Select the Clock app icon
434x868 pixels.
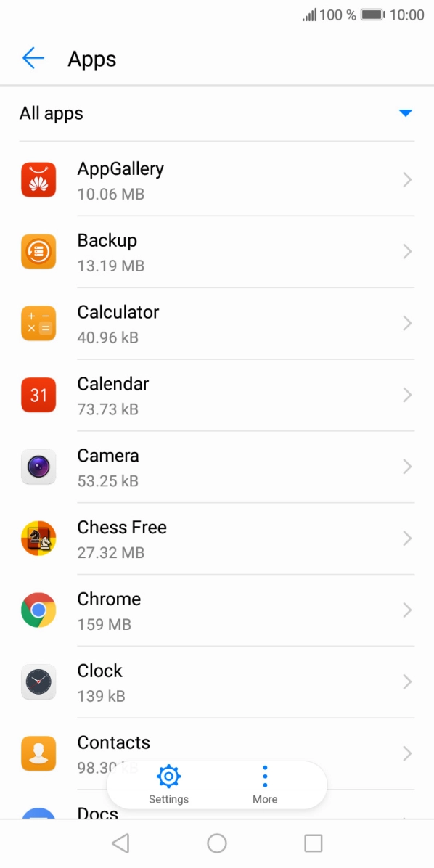38,682
